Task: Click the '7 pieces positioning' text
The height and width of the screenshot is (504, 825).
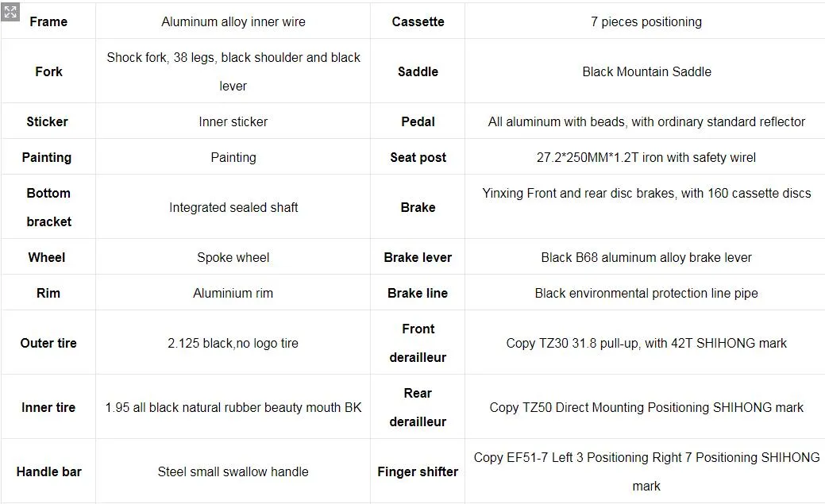Action: coord(646,21)
